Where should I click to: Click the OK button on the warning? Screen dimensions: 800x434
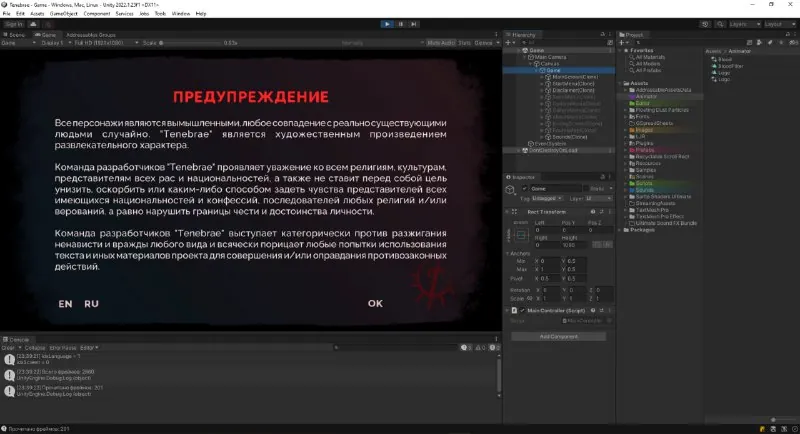(375, 303)
